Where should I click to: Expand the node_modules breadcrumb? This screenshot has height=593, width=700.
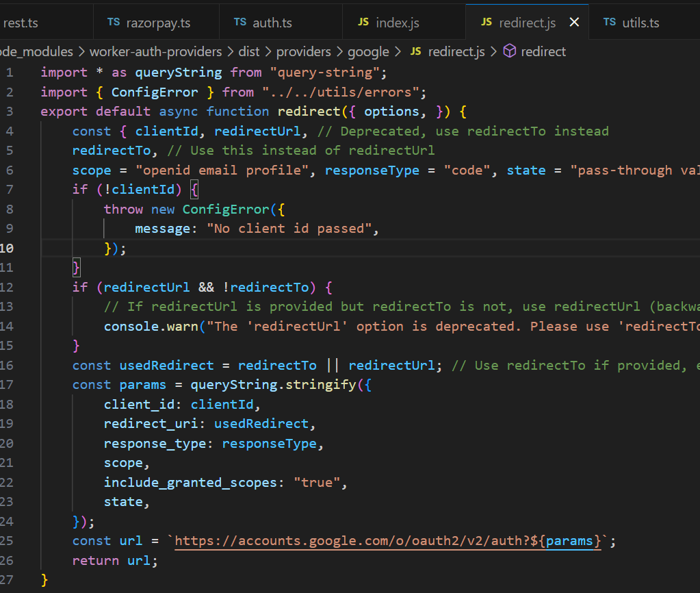(x=38, y=51)
